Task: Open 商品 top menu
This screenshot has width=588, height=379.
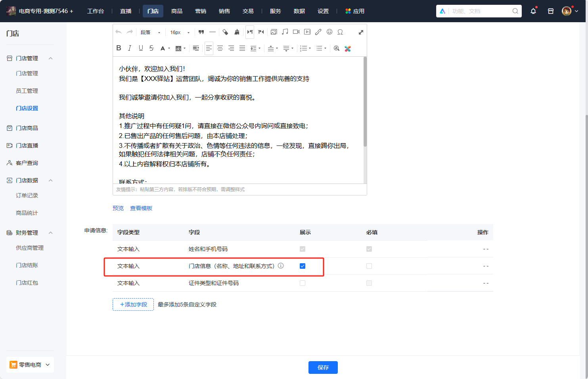Action: [x=177, y=11]
